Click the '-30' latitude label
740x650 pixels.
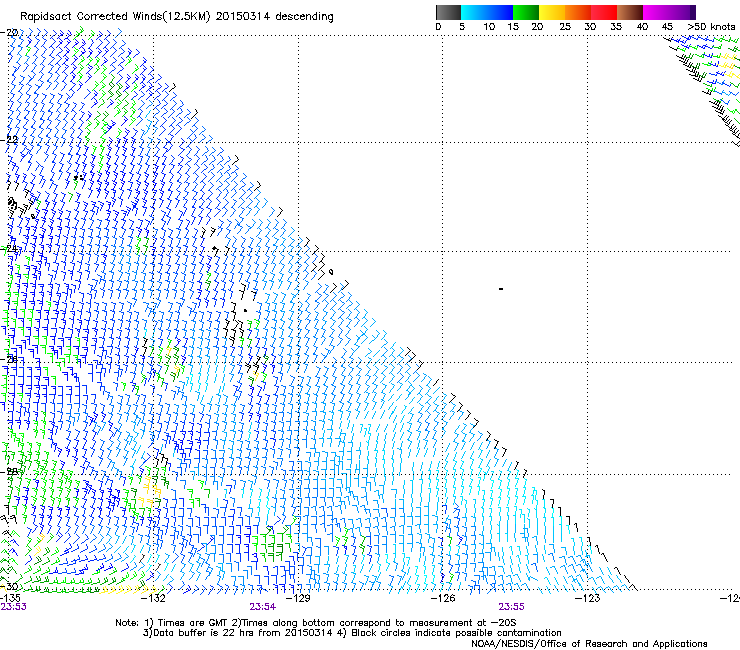pos(9,586)
